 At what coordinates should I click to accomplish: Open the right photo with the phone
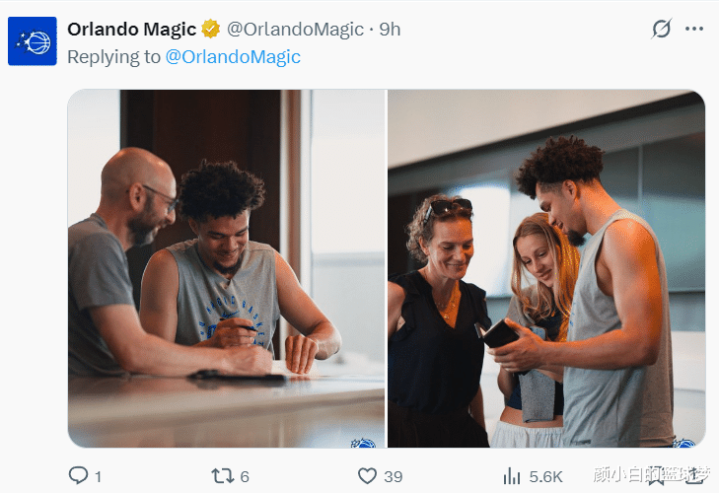[546, 268]
